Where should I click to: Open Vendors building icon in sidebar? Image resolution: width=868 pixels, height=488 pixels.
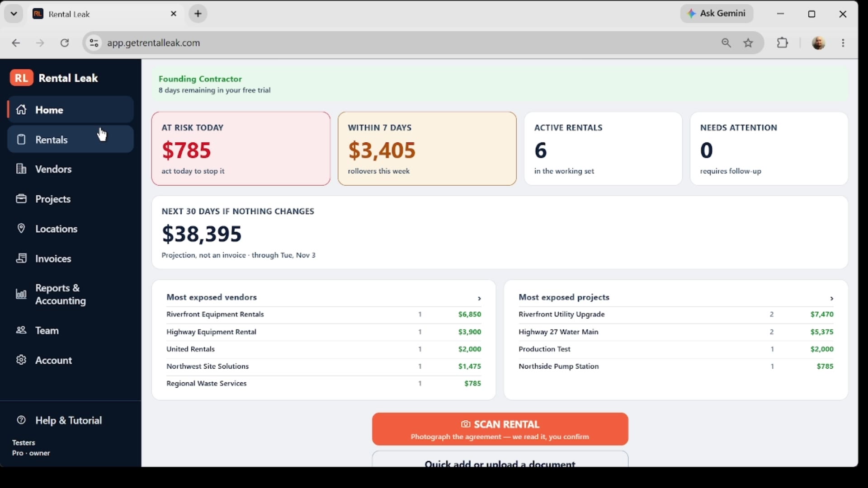(x=21, y=169)
